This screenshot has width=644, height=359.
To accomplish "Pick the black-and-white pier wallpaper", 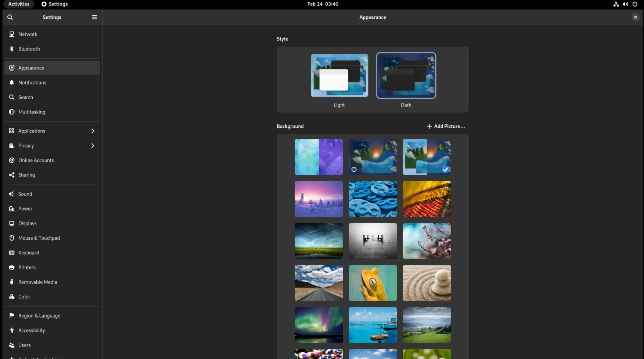I will (373, 241).
